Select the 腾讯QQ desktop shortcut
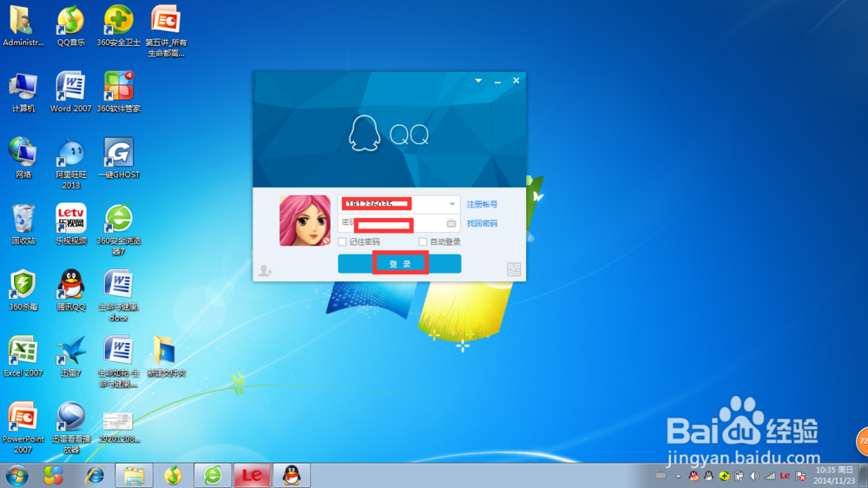The width and height of the screenshot is (868, 488). pyautogui.click(x=71, y=290)
